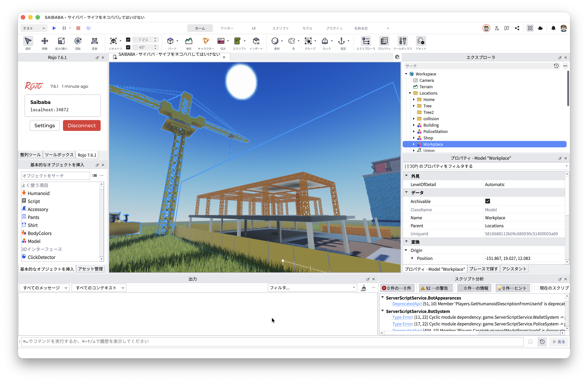Click the ジオメトリ geometry icon
Viewport: 588px width, 382px height.
(113, 41)
